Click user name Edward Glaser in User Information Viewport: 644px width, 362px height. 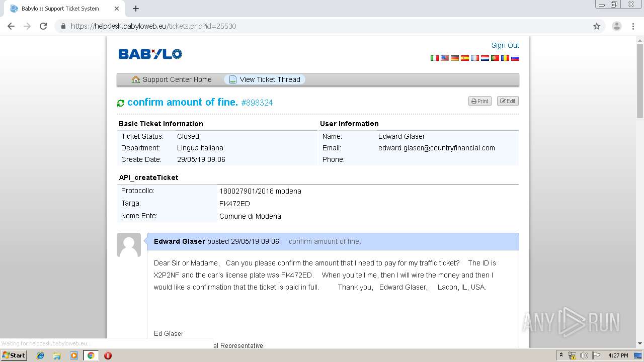[x=401, y=136]
